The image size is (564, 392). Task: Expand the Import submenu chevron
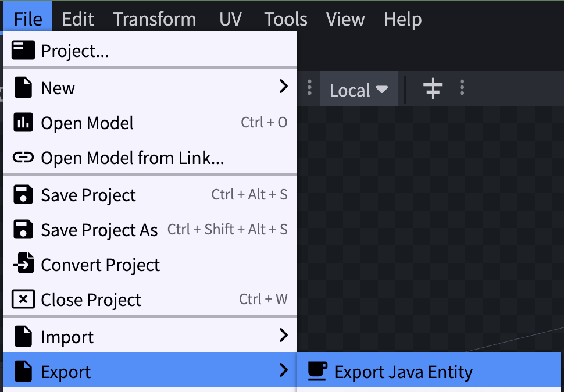point(283,335)
